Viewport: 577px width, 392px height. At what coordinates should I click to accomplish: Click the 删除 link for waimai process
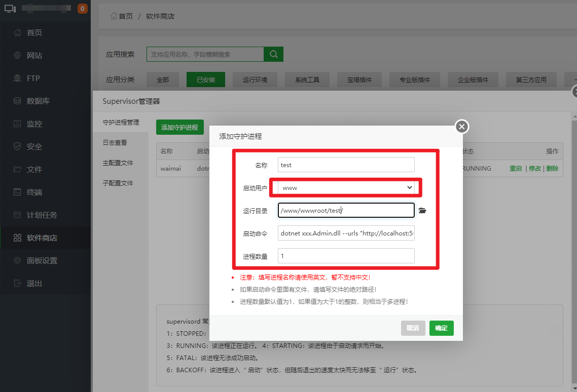pyautogui.click(x=552, y=169)
